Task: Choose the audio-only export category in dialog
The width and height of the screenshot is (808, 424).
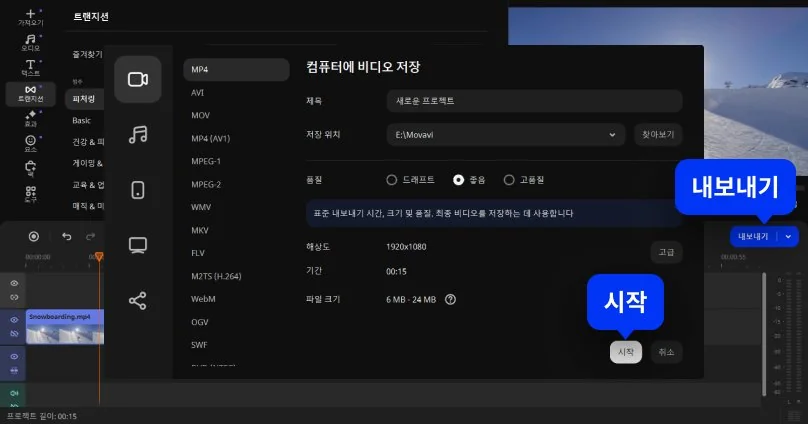Action: pyautogui.click(x=138, y=134)
